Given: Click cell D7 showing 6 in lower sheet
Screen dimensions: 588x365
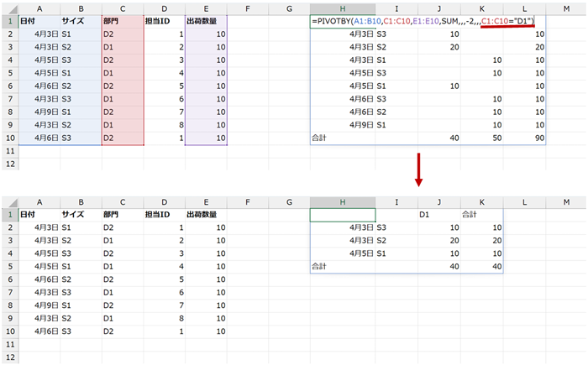Looking at the screenshot, I should [x=165, y=292].
